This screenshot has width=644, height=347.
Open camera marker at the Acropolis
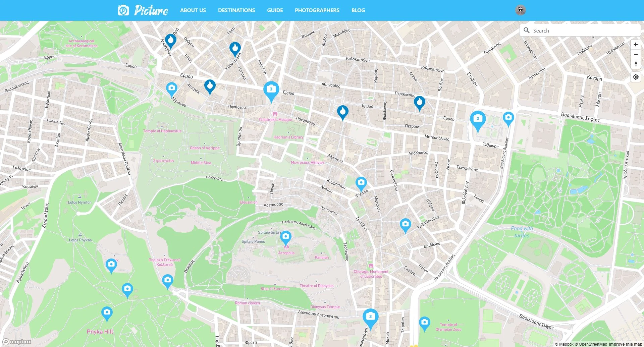286,238
